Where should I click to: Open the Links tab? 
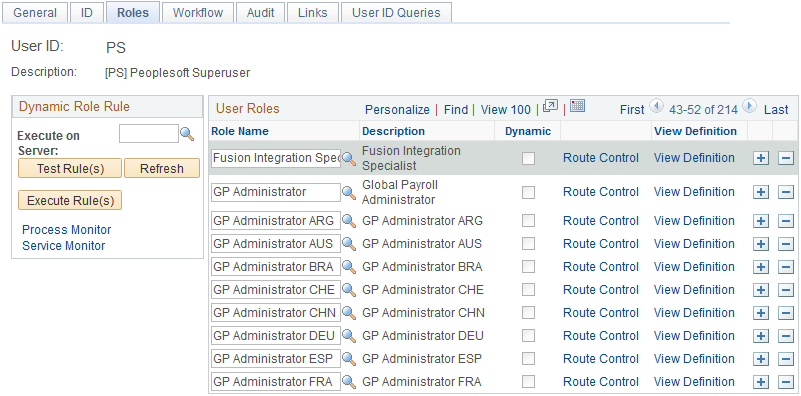pyautogui.click(x=313, y=13)
